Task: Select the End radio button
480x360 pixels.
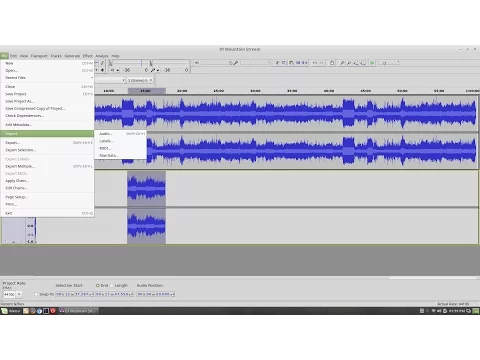Action: [98, 286]
